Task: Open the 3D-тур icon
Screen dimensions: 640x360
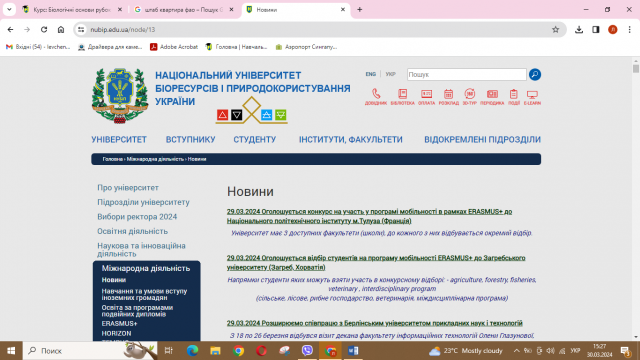Action: [469, 97]
